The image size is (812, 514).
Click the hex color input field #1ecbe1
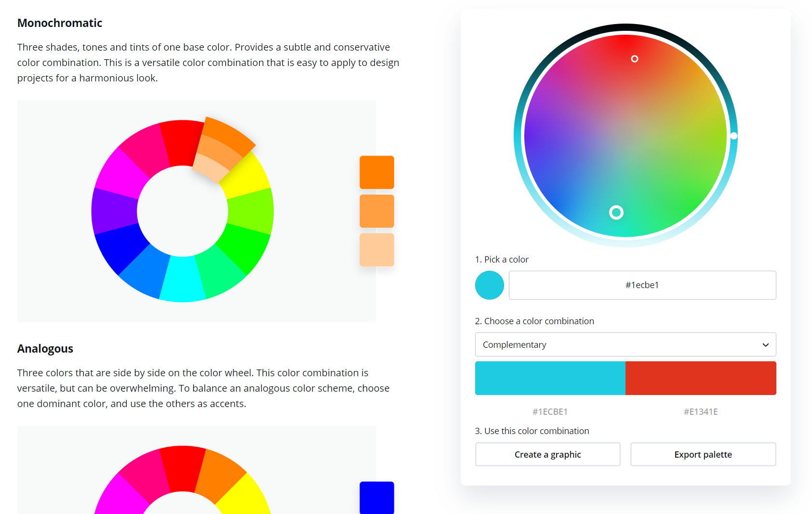pyautogui.click(x=642, y=285)
